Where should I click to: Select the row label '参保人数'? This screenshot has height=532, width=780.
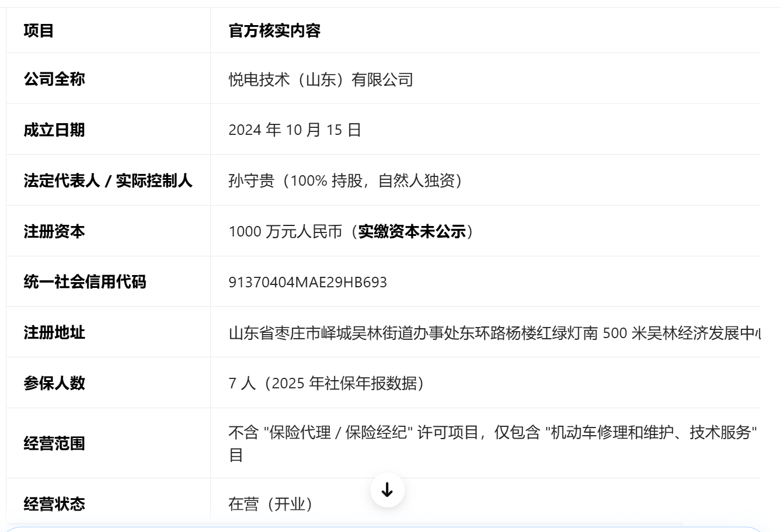[54, 383]
